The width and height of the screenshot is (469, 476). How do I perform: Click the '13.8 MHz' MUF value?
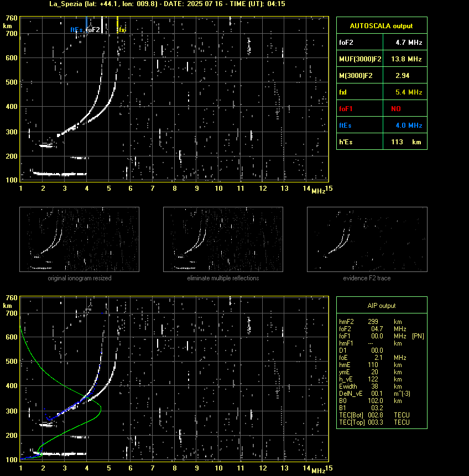tap(406, 59)
